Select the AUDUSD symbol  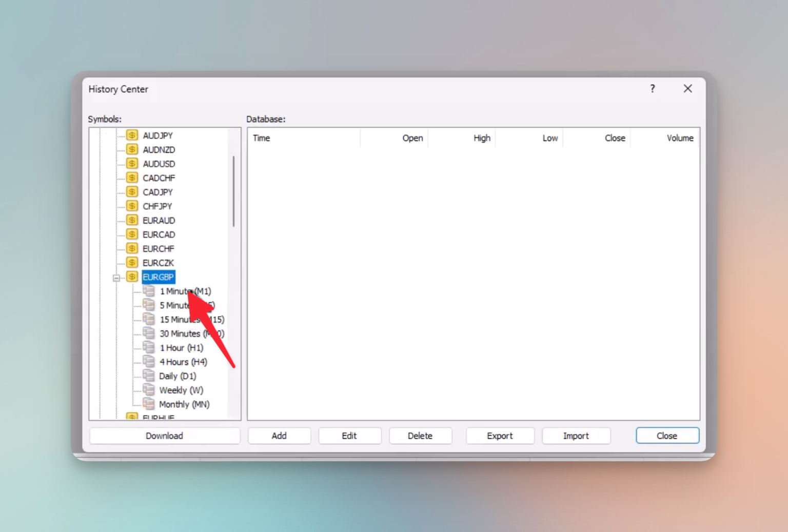(x=159, y=163)
